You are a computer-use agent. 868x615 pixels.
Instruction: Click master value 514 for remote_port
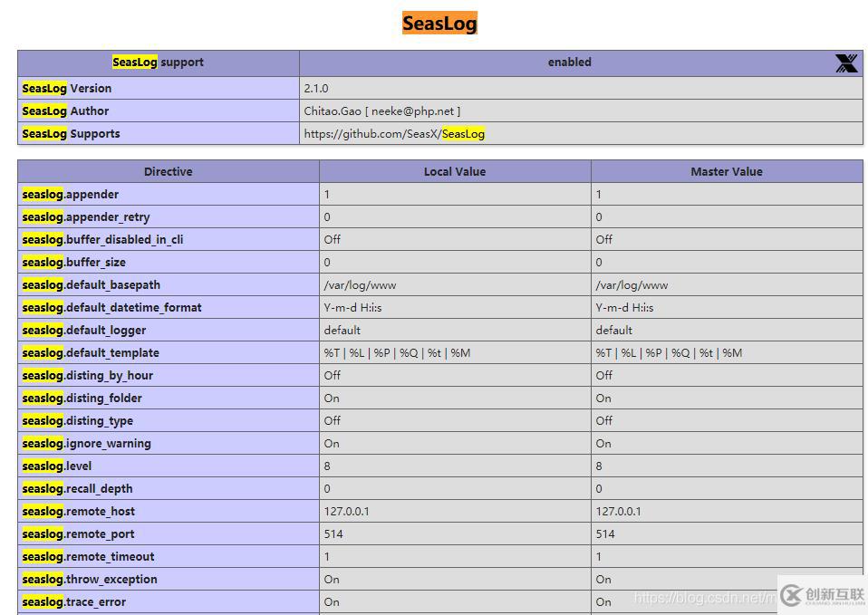pos(605,534)
